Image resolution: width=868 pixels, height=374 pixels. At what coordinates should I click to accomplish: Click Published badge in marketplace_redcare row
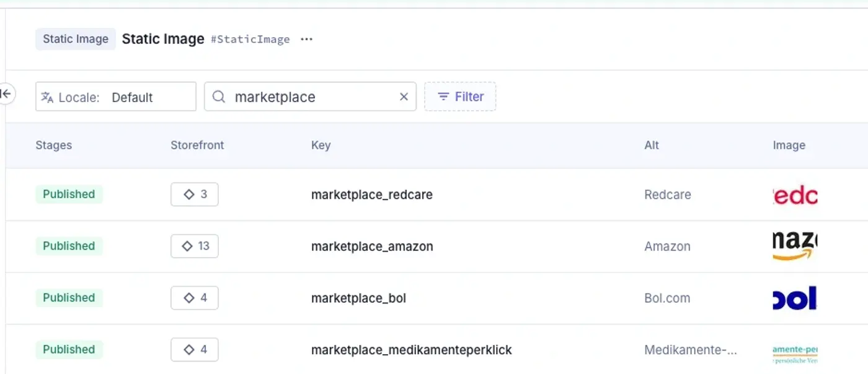click(69, 194)
